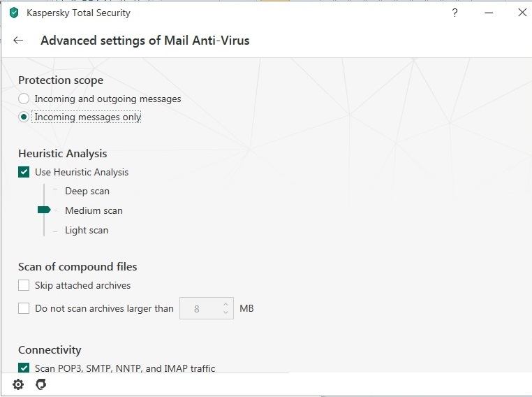Set heuristic slider to Deep scan
The image size is (532, 397).
coord(56,191)
